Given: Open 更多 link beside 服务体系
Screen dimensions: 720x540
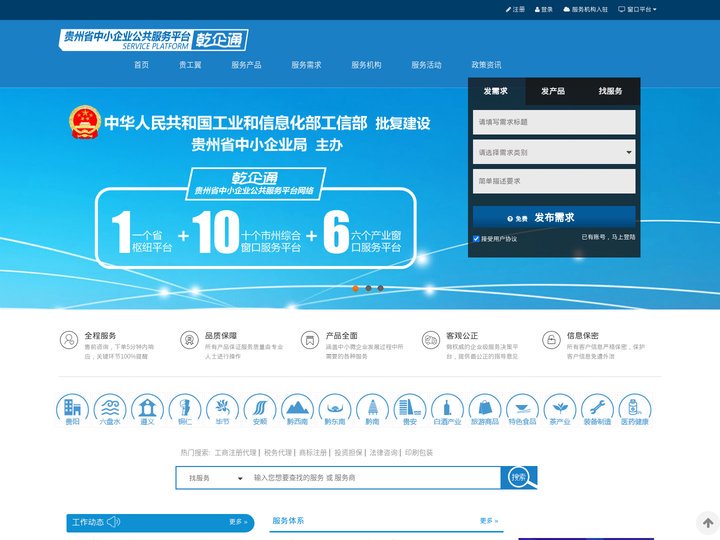Looking at the screenshot, I should (489, 521).
